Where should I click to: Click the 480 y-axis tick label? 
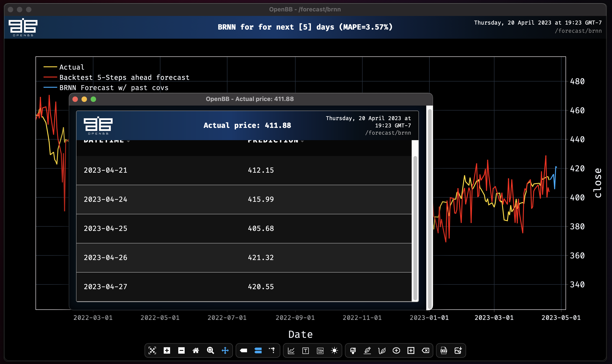click(577, 81)
